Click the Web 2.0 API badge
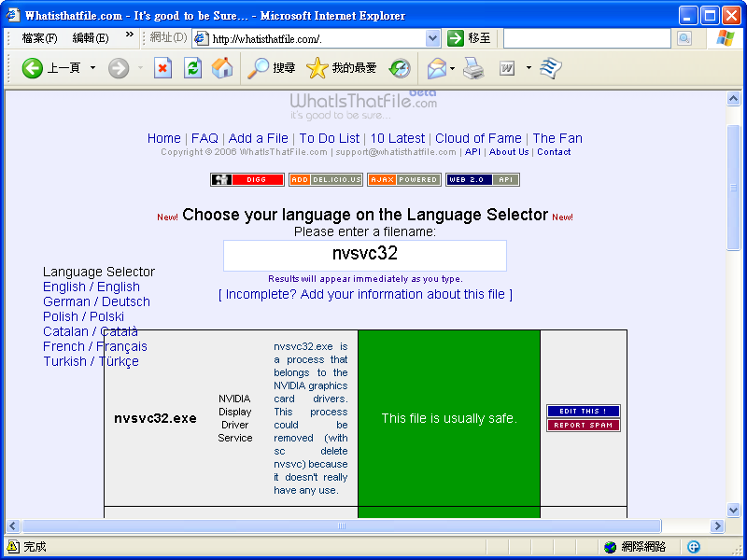 (483, 179)
